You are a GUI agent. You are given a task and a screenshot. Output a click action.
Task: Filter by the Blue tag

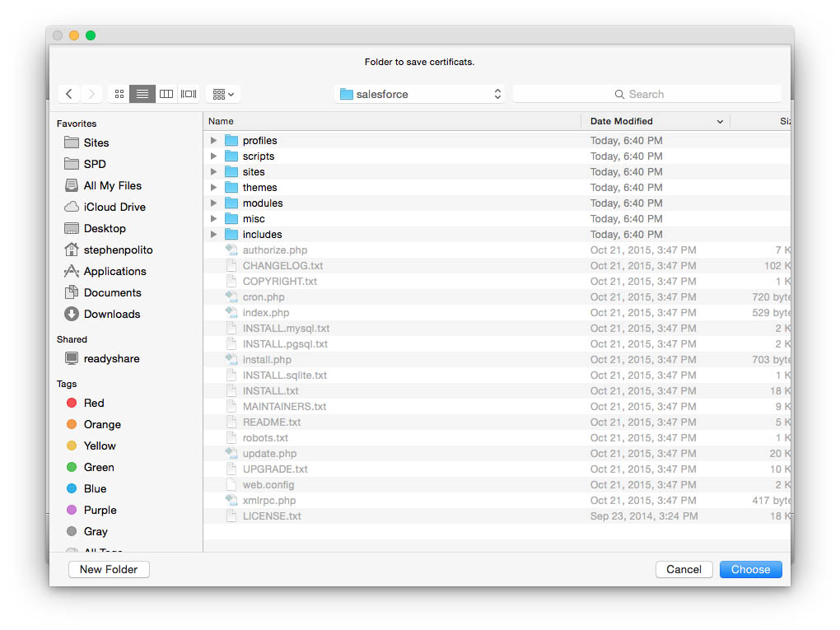pyautogui.click(x=95, y=488)
